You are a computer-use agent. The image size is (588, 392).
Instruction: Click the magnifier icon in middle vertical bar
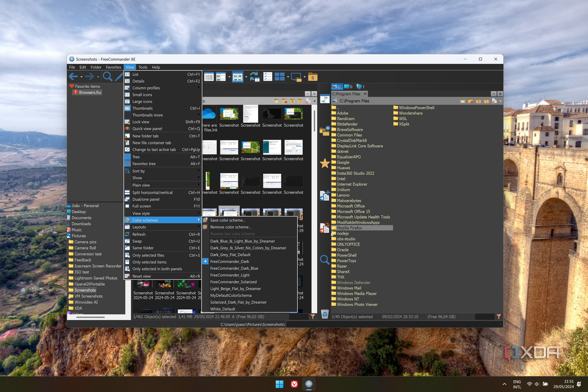325,260
